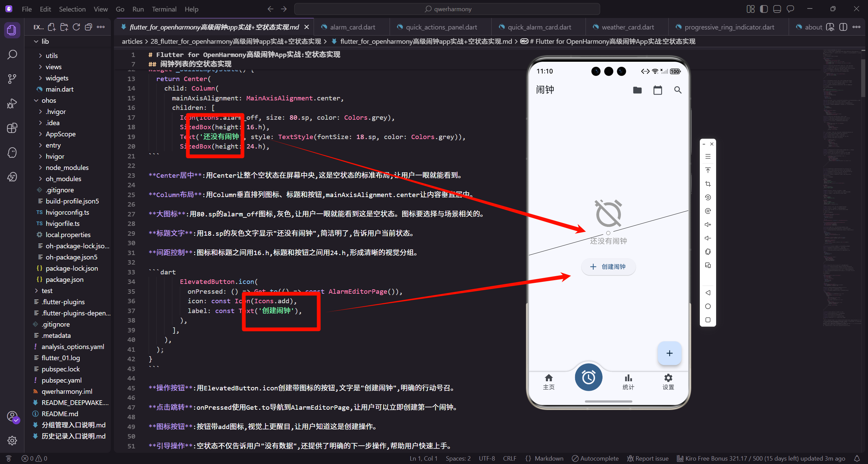Click emulator rotate screen icon

[x=708, y=252]
